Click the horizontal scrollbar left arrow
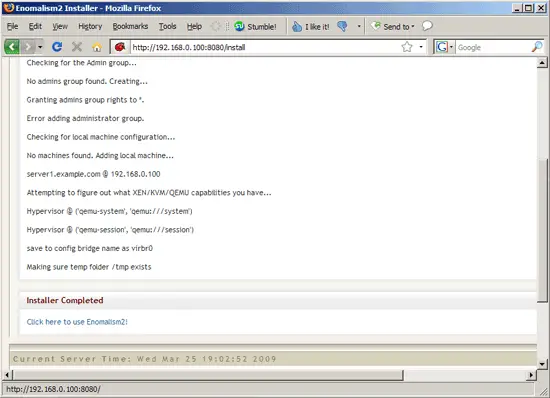Viewport: 550px width, 398px height. (7, 375)
